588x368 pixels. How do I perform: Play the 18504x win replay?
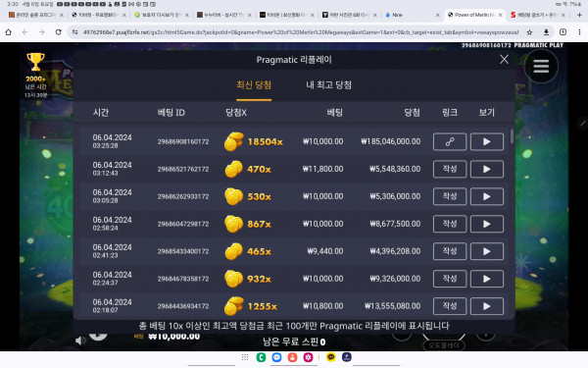[487, 141]
